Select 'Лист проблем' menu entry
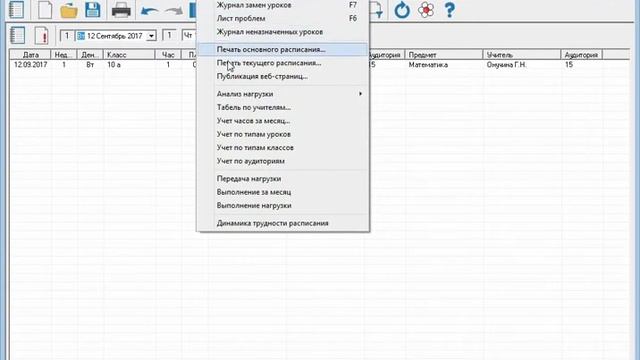 pyautogui.click(x=283, y=18)
